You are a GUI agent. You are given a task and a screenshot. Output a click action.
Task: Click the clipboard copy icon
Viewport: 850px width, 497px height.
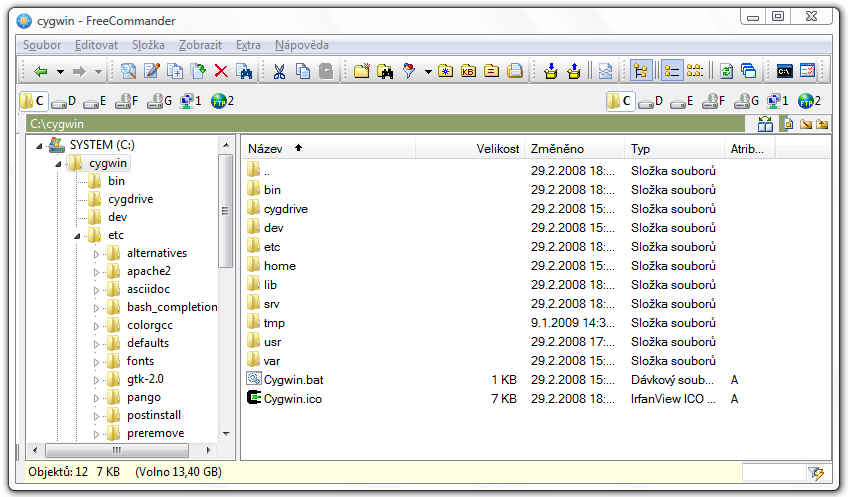302,71
